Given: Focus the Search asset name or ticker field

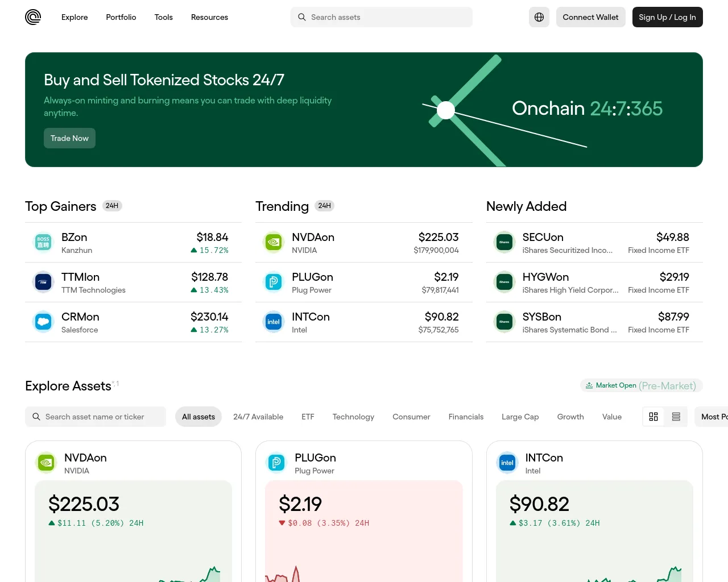Looking at the screenshot, I should coord(96,417).
